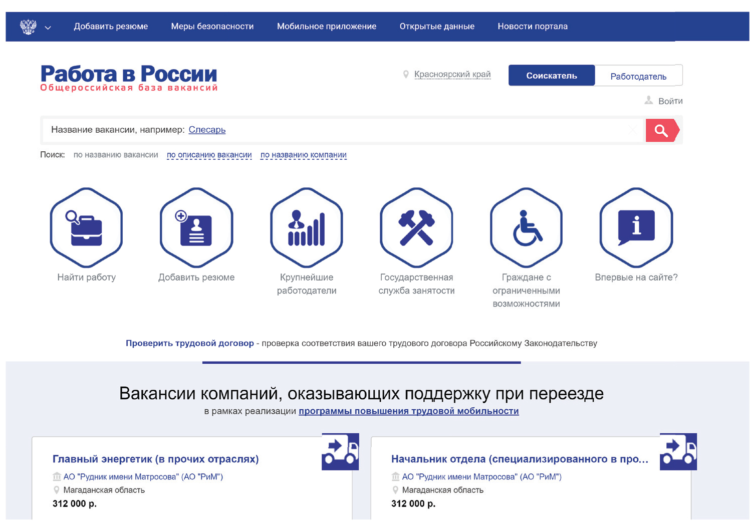Open 'Новости портала' menu item

tap(533, 27)
